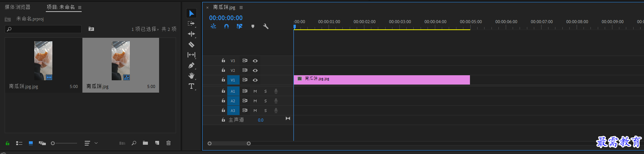Open the project panel ≡ menu

pyautogui.click(x=80, y=7)
